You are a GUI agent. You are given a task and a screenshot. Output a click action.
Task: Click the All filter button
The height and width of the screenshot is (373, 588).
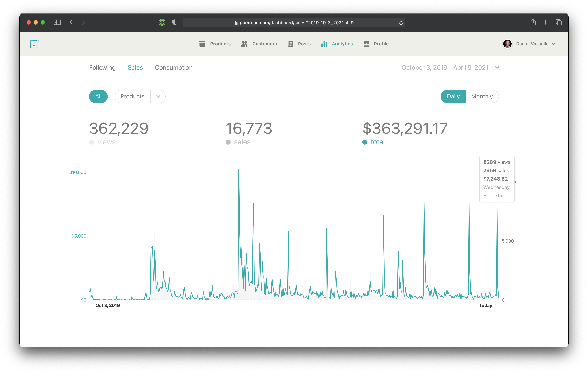pos(98,96)
